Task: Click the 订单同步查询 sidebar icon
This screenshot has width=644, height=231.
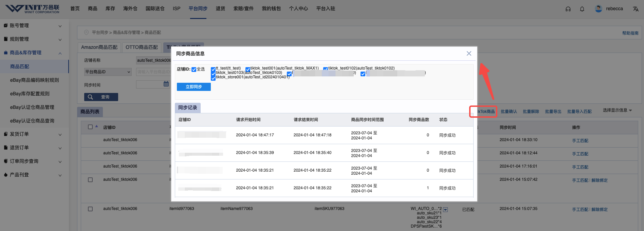Action: [x=5, y=161]
